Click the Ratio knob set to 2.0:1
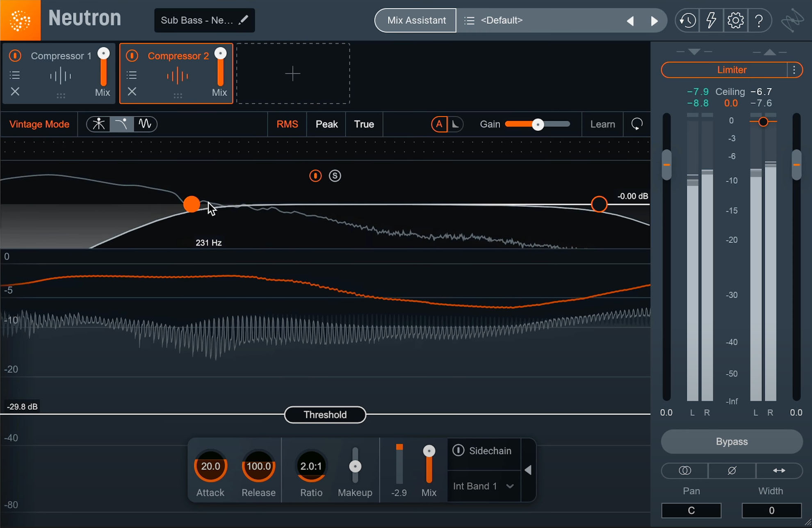This screenshot has height=528, width=812. pos(311,466)
